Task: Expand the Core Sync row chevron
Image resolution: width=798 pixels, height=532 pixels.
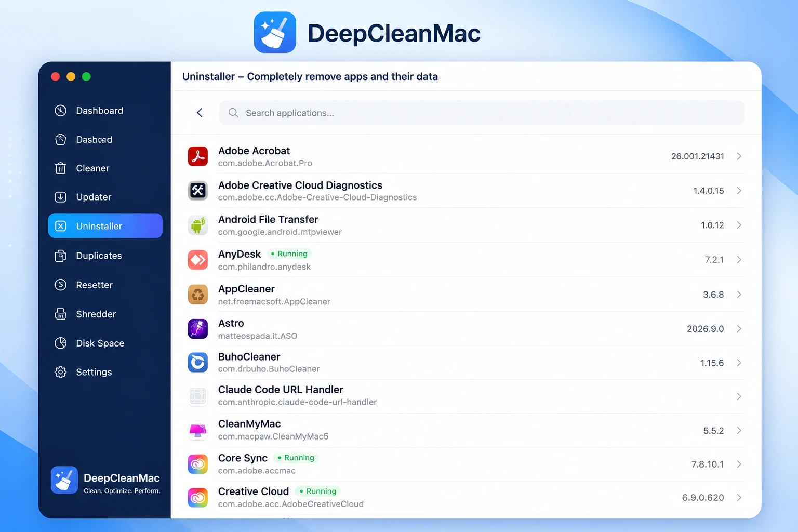Action: (x=739, y=464)
